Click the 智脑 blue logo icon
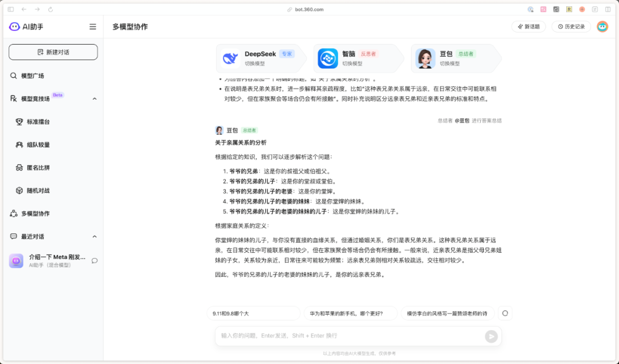 click(x=328, y=58)
